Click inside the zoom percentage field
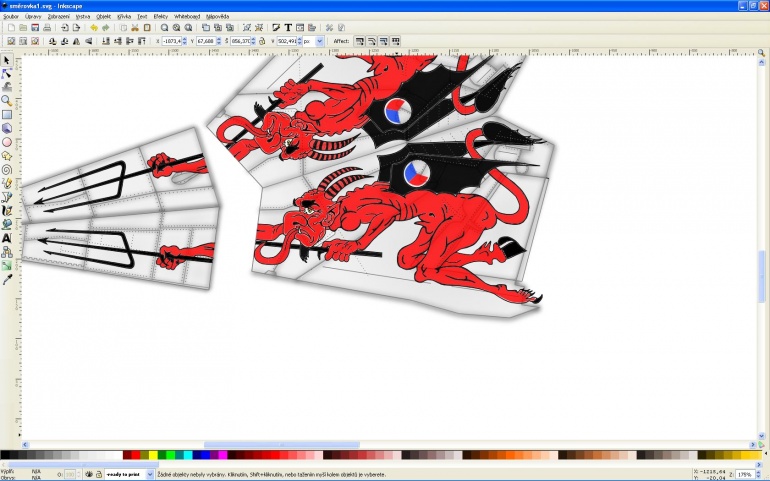Viewport: 770px width, 481px height. [745, 475]
